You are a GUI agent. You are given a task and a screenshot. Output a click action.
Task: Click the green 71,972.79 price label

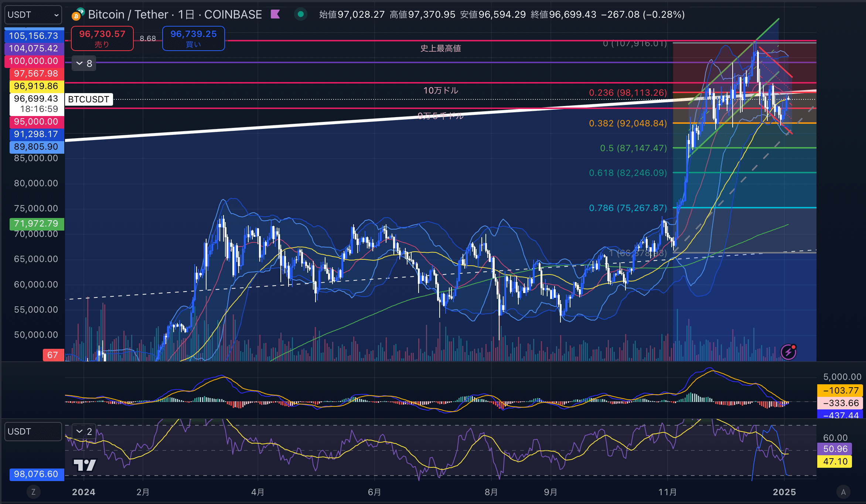[36, 224]
